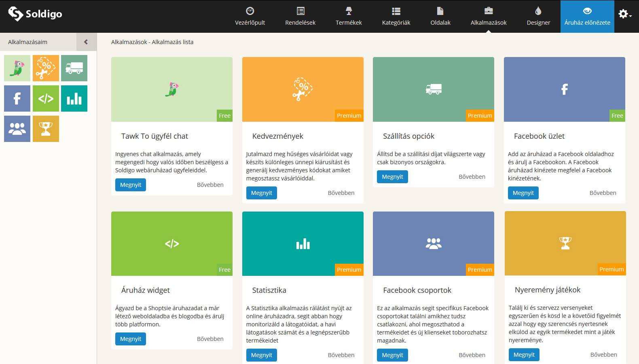Image resolution: width=639 pixels, height=364 pixels.
Task: Click the Áruház widget card code image
Action: coord(172,243)
